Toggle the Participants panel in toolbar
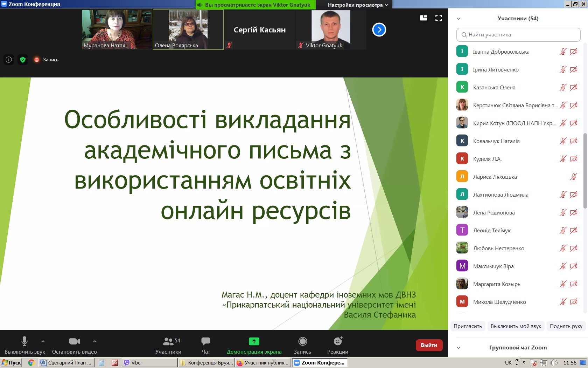Viewport: 588px width, 368px height. point(168,345)
